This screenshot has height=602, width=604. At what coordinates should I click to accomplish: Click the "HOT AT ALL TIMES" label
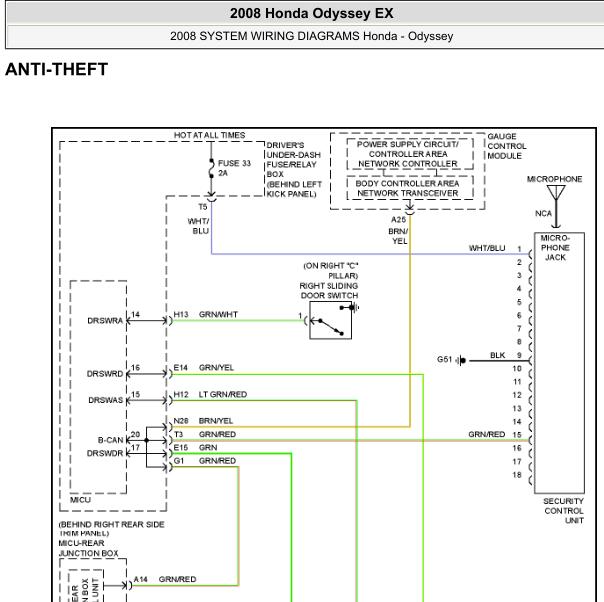[209, 135]
